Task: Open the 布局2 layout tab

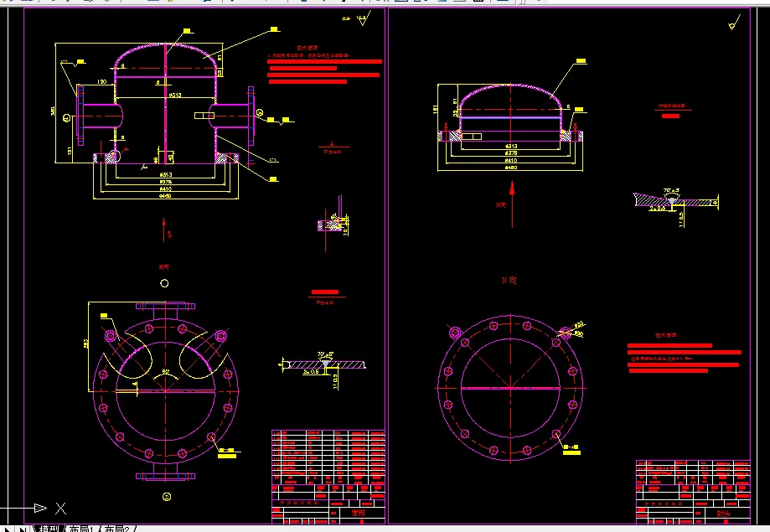Action: click(x=116, y=529)
